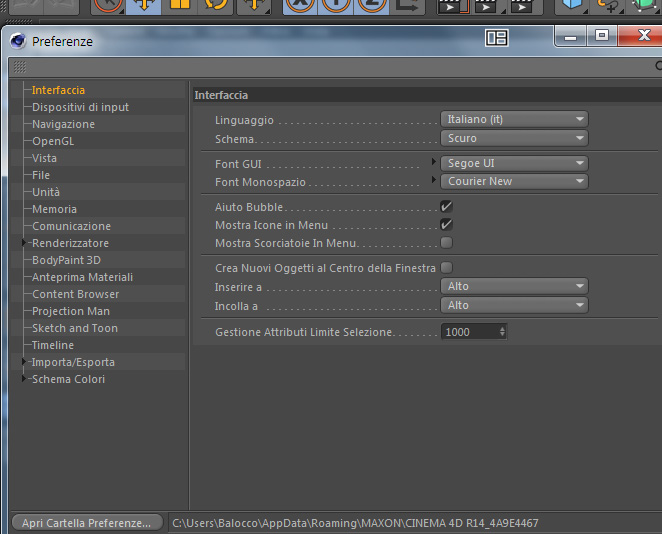Select Anteprima Materiali category

pos(82,277)
